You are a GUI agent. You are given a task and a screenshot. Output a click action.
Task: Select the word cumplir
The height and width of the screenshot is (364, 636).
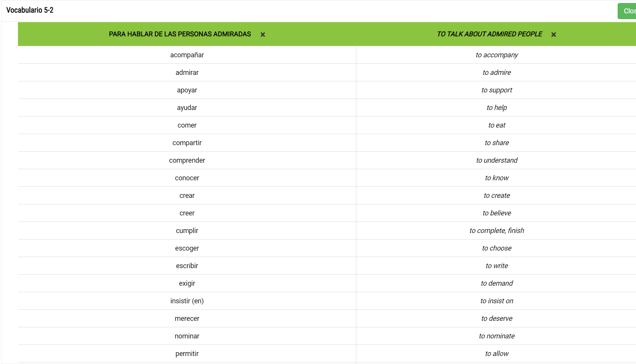[x=187, y=231]
